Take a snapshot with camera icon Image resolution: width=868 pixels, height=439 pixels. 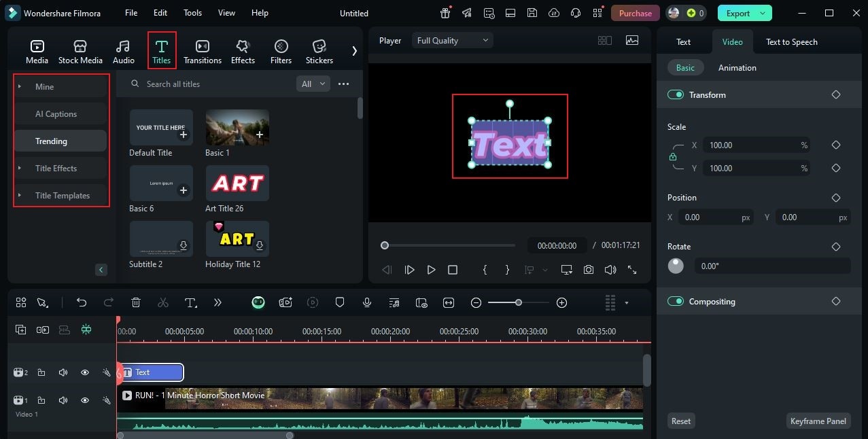[589, 270]
